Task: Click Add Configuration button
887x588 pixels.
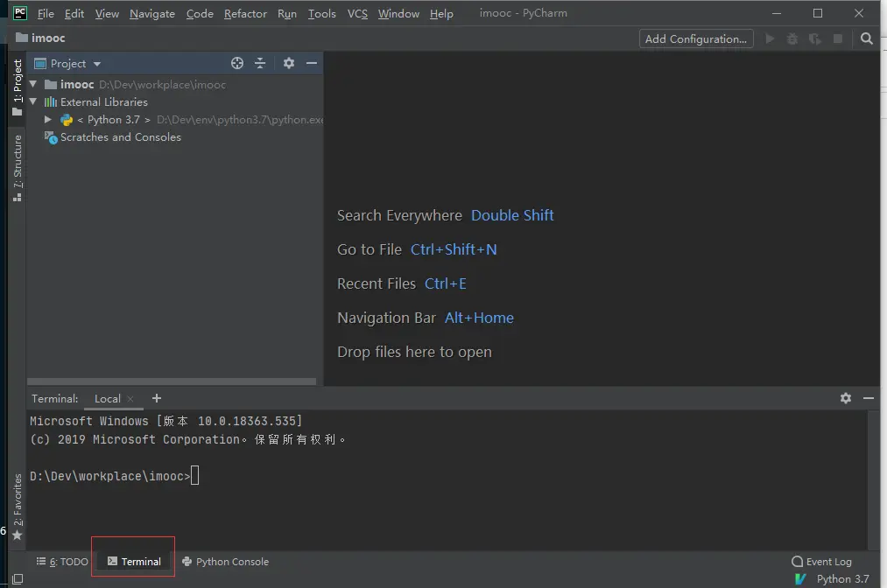Action: 696,38
